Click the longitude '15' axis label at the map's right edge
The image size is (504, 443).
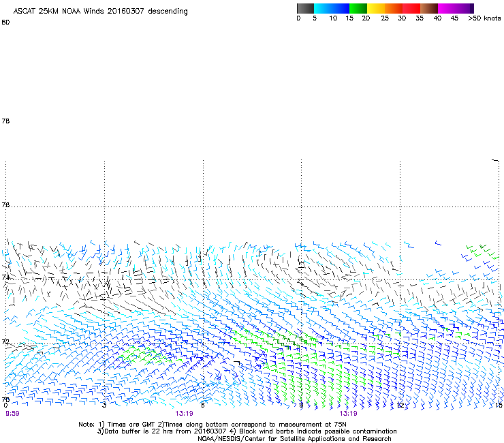point(499,406)
